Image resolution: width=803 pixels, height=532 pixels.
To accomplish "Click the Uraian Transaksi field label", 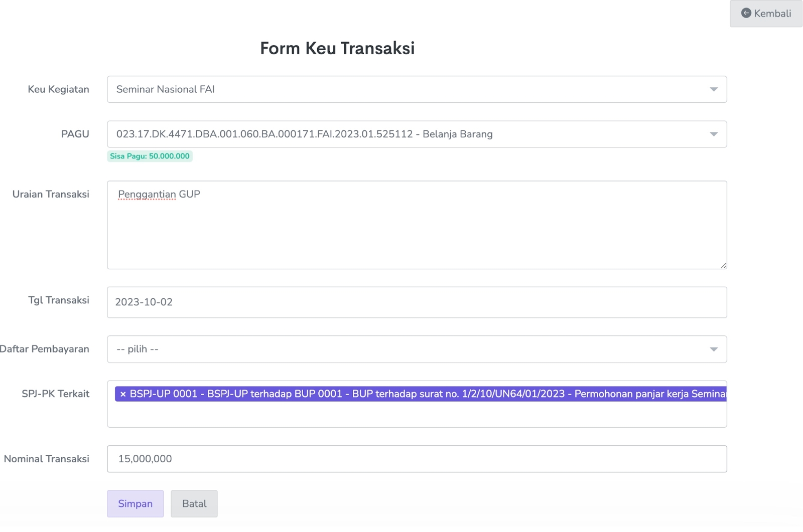I will pos(51,195).
